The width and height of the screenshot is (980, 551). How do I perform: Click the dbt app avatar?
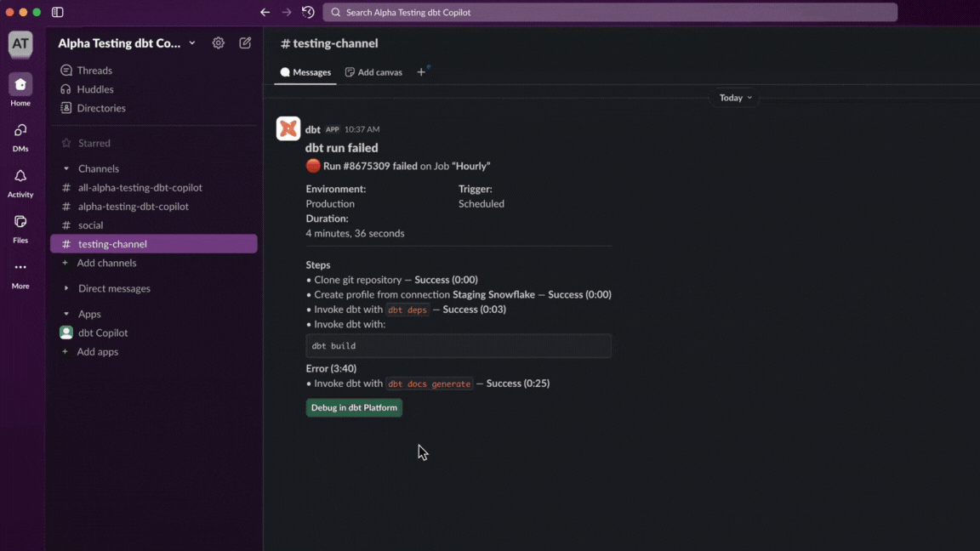[x=288, y=128]
